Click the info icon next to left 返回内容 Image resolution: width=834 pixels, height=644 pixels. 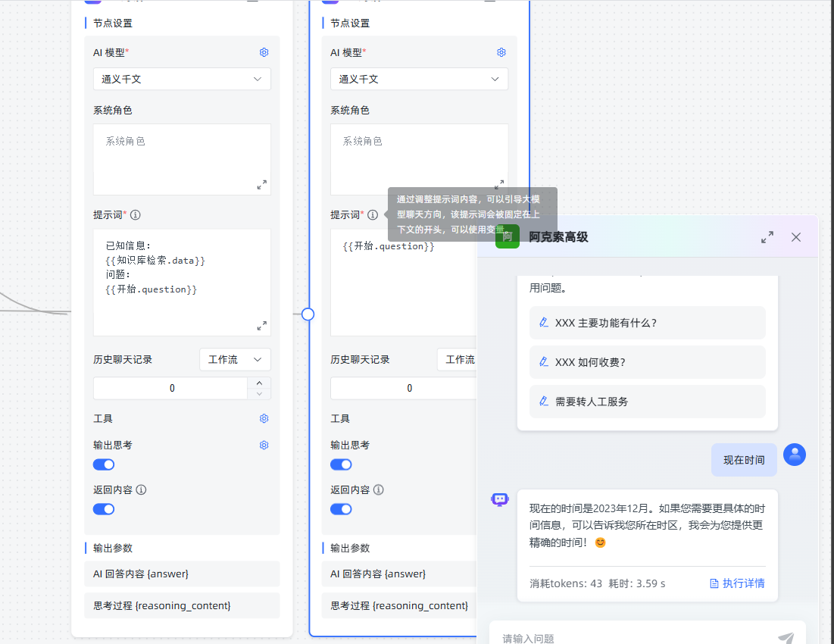(x=141, y=489)
